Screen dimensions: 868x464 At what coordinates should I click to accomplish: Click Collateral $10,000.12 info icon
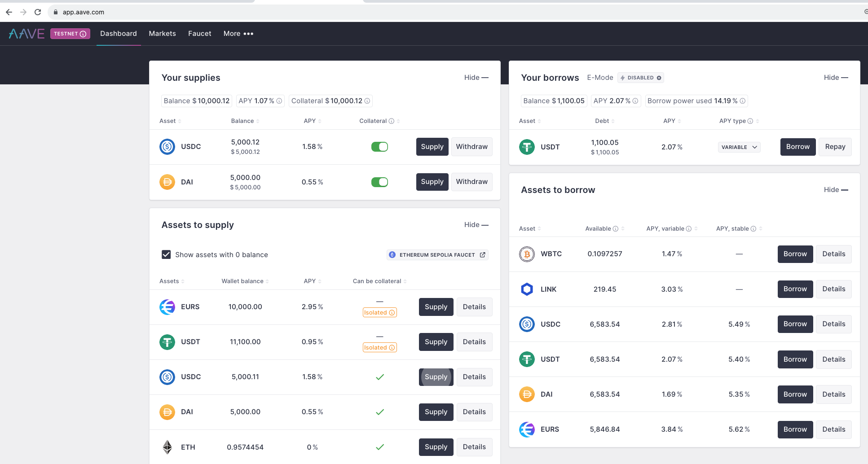tap(367, 101)
